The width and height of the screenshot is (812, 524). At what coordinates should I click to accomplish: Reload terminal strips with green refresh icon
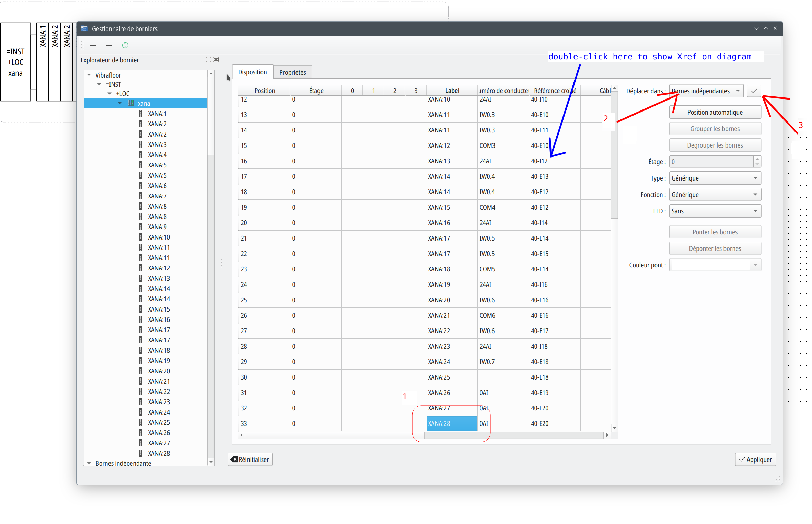tap(125, 45)
